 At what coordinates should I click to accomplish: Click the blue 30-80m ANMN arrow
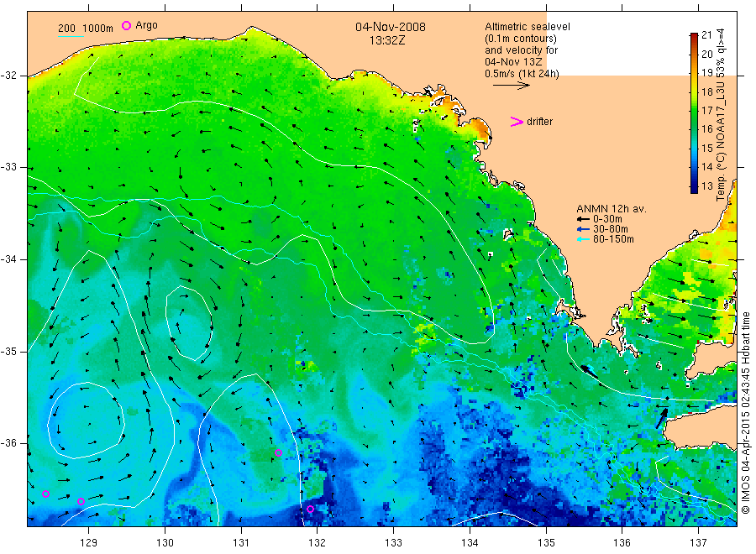[584, 229]
